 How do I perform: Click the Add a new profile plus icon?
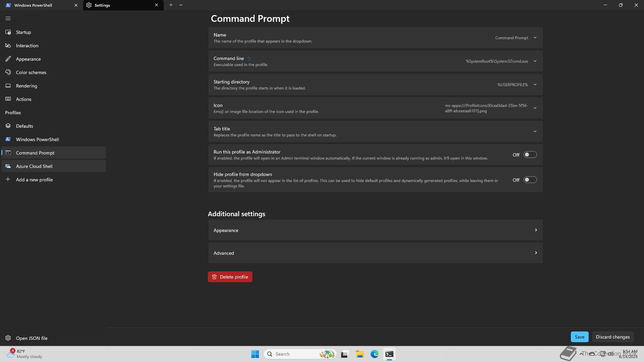pyautogui.click(x=8, y=180)
